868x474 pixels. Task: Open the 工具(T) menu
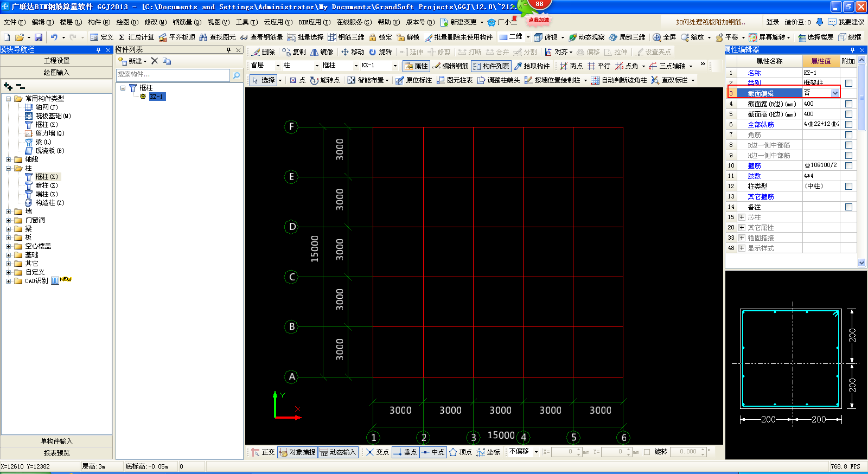(247, 22)
